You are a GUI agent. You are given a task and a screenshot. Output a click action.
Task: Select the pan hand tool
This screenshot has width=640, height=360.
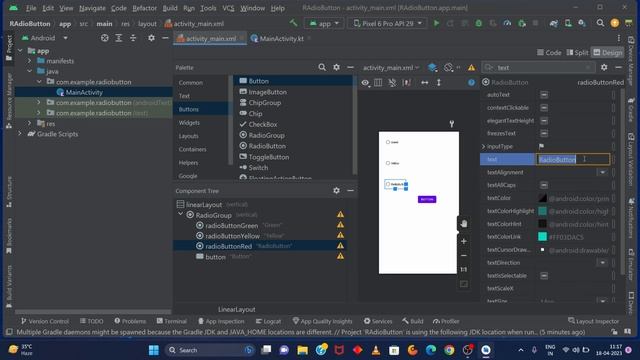(x=464, y=224)
